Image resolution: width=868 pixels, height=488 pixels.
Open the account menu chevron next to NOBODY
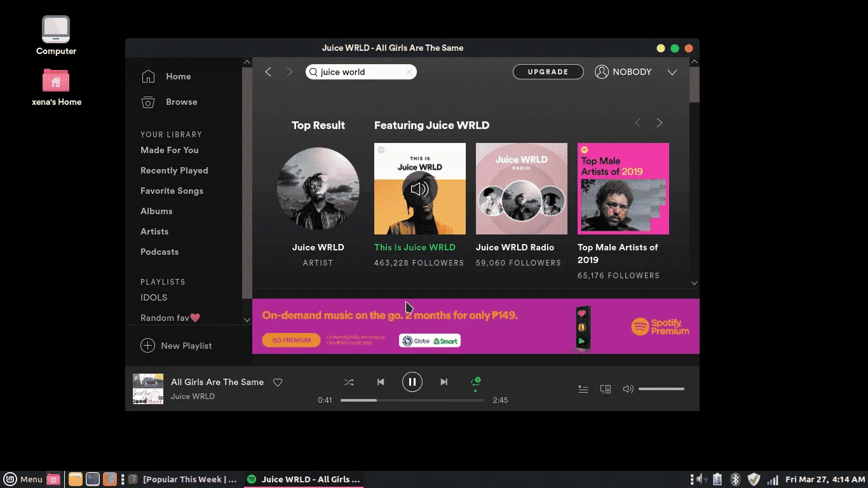(672, 72)
